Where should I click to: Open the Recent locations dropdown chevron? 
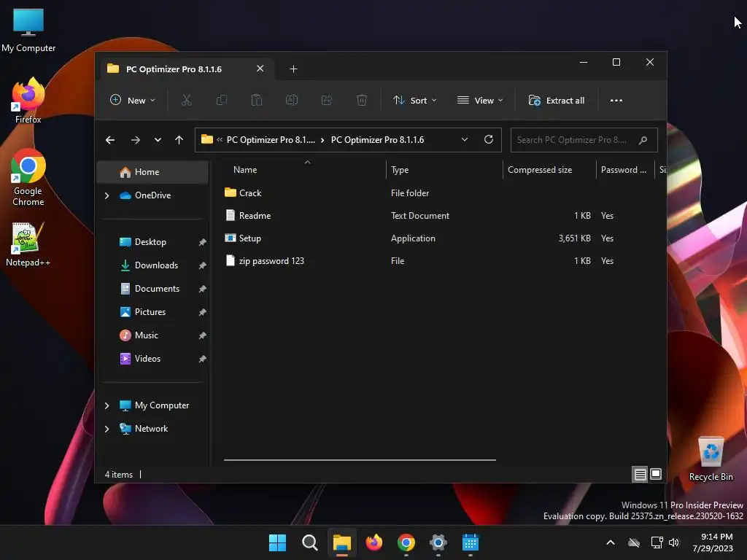point(158,140)
